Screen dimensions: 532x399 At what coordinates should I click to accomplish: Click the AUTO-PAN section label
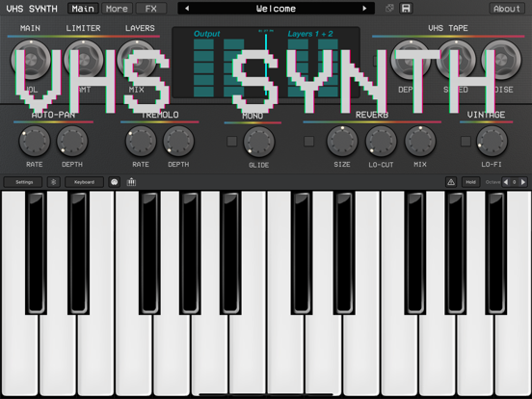tap(53, 115)
